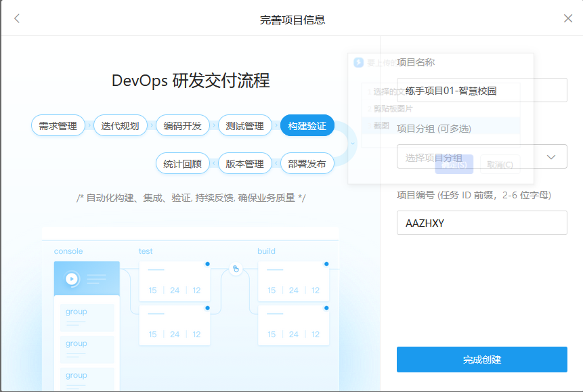Select the 需求管理 workflow step
This screenshot has height=392, width=583.
coord(58,126)
